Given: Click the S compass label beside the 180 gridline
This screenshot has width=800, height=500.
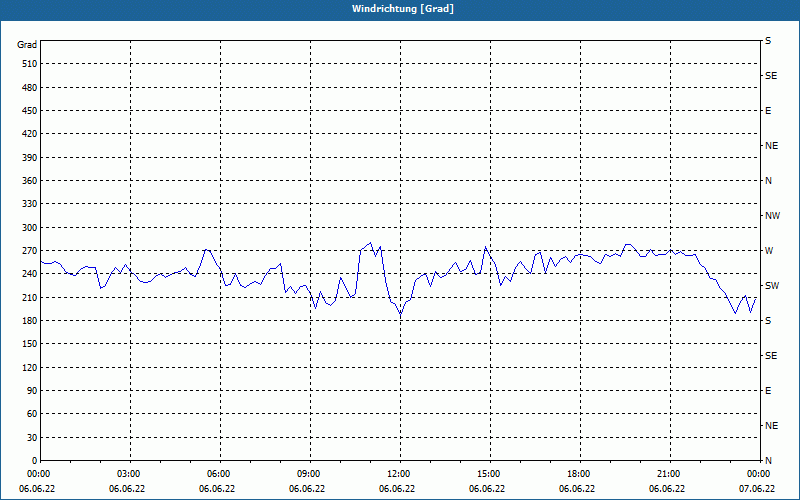Looking at the screenshot, I should 768,320.
